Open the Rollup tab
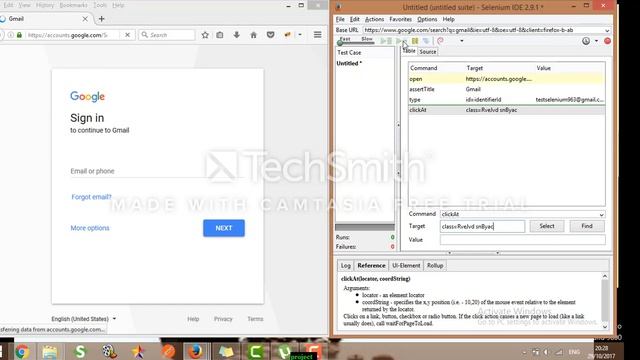640x360 pixels. point(435,266)
